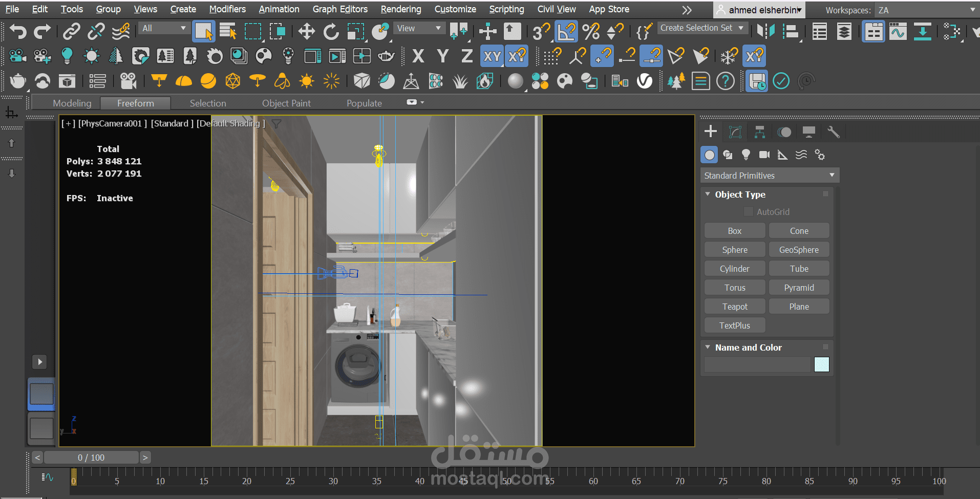Screen dimensions: 980x499
Task: Click the Undo arrow icon
Action: click(18, 32)
